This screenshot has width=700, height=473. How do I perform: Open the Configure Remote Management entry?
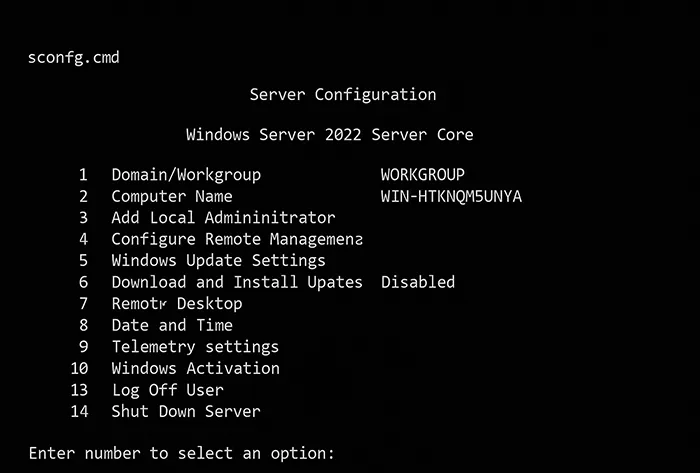236,240
